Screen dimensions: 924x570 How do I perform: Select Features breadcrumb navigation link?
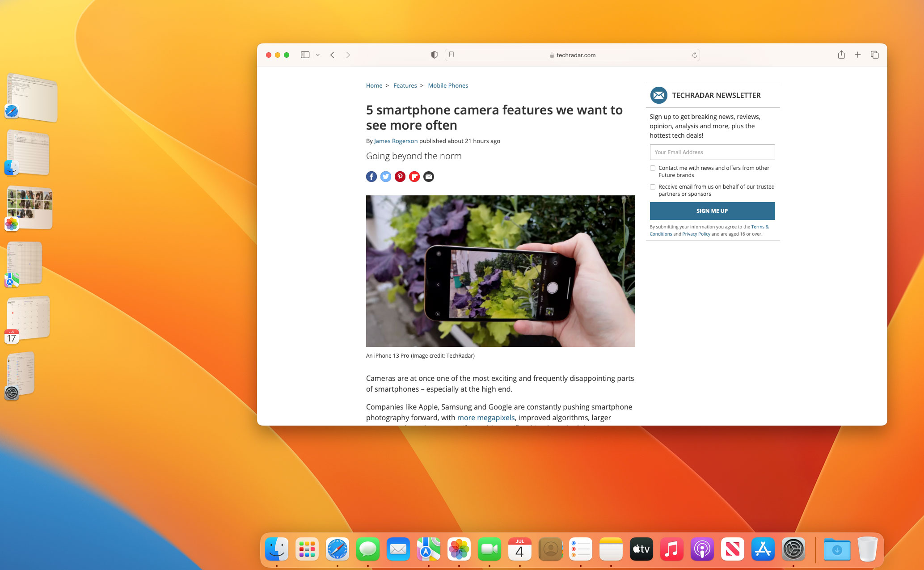pyautogui.click(x=405, y=85)
